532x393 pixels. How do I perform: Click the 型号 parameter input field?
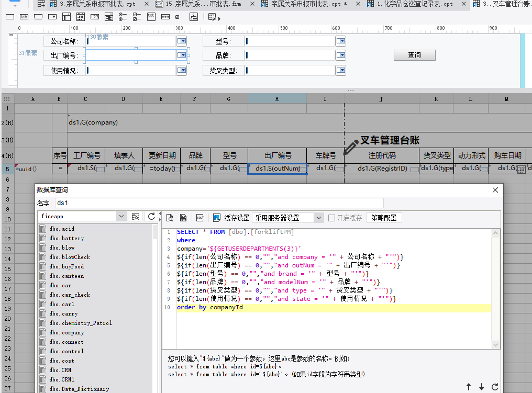click(290, 41)
